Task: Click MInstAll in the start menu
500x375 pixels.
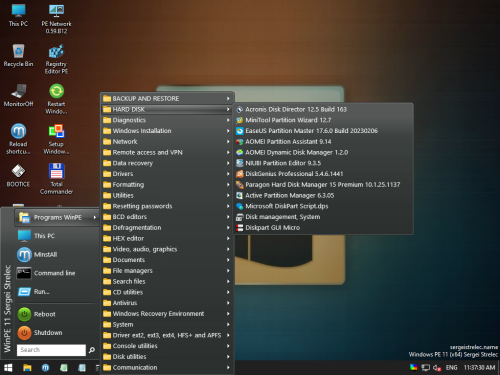Action: pyautogui.click(x=57, y=255)
